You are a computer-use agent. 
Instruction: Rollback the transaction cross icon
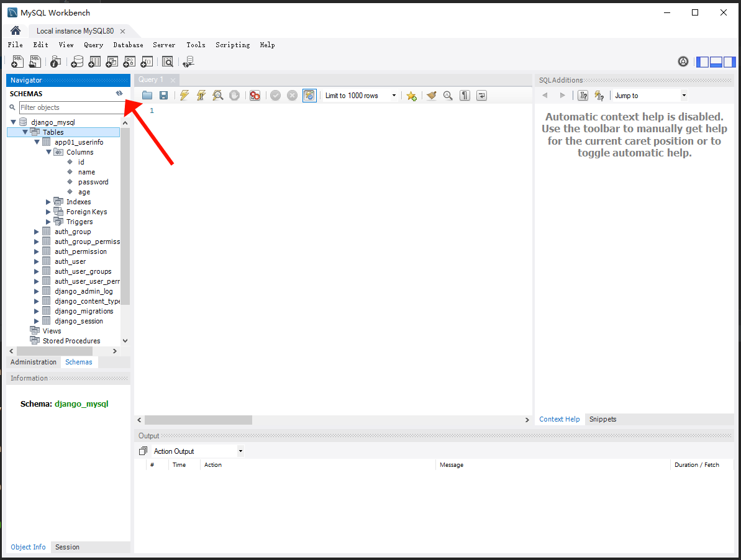click(293, 96)
